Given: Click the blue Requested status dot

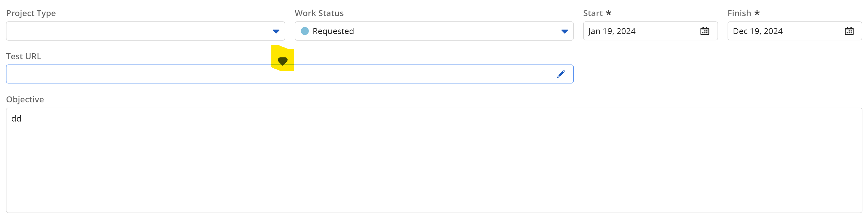Looking at the screenshot, I should [305, 31].
